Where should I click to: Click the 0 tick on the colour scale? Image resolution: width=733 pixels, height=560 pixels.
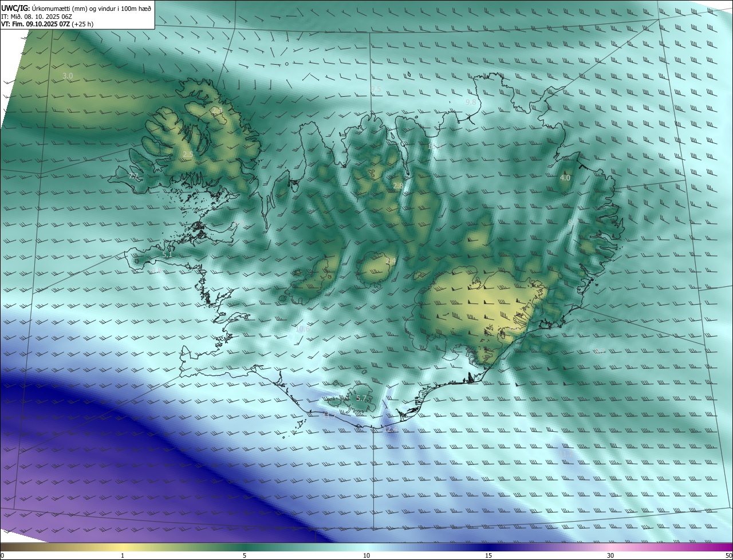tap(2, 555)
